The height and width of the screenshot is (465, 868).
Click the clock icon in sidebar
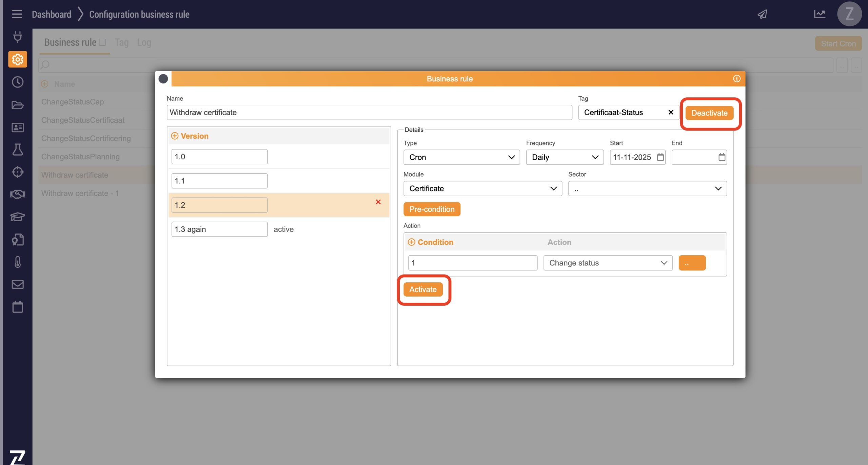18,82
